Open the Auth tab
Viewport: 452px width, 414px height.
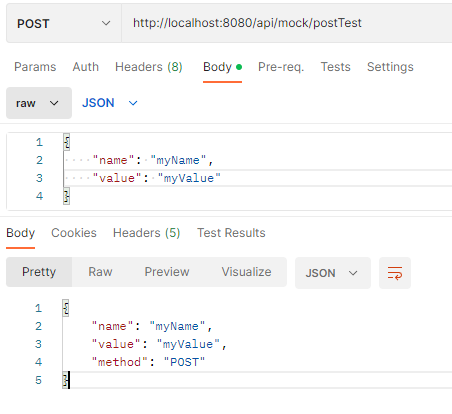[86, 67]
